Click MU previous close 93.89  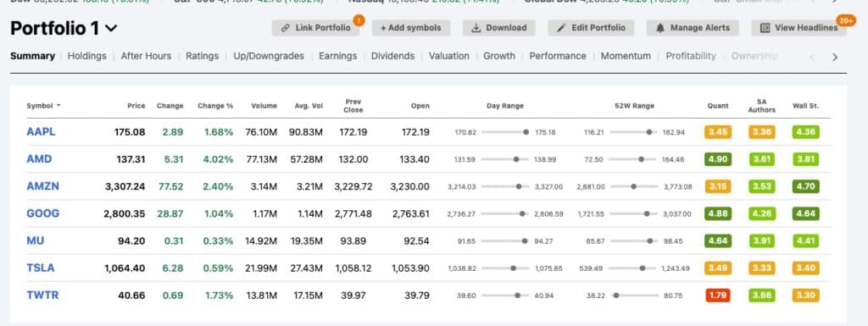click(x=353, y=240)
